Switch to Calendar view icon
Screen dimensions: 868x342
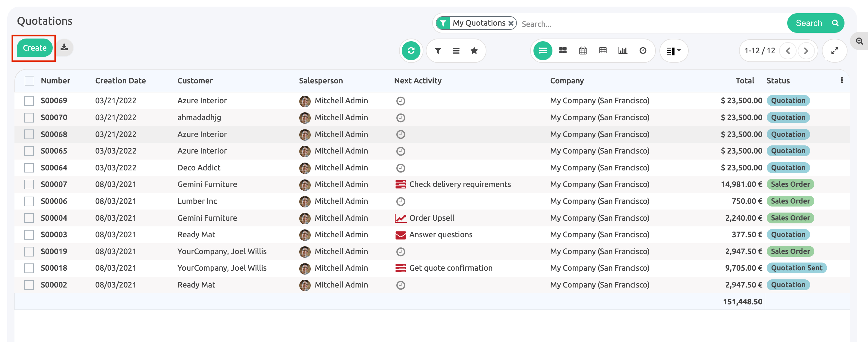(583, 51)
